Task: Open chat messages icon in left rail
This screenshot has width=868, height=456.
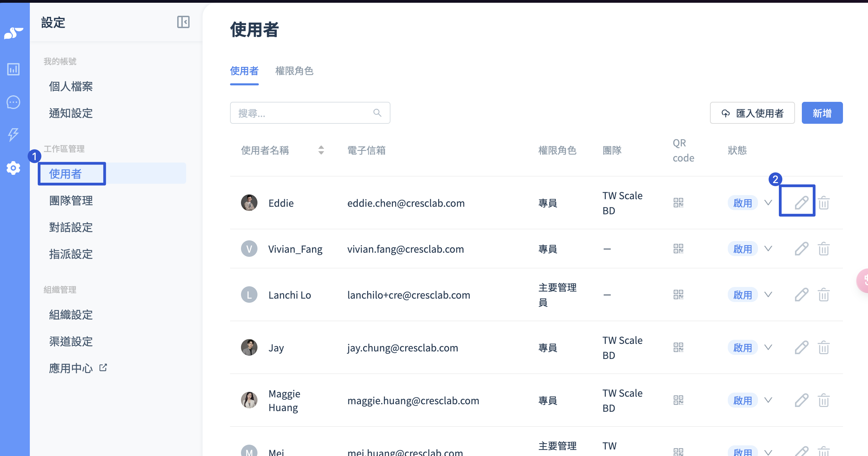Action: coord(13,102)
